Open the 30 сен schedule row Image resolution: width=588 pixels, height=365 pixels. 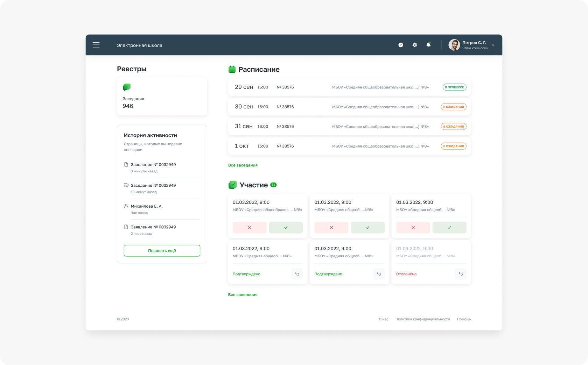pos(349,107)
